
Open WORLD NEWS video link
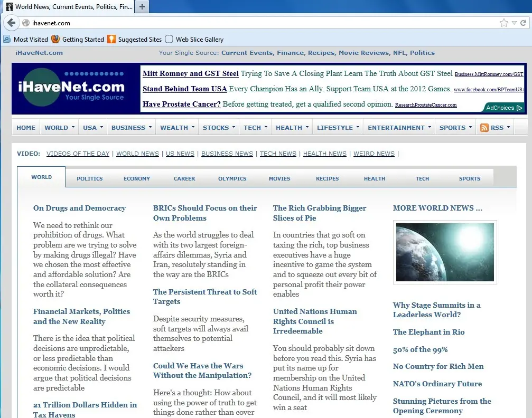click(x=137, y=154)
